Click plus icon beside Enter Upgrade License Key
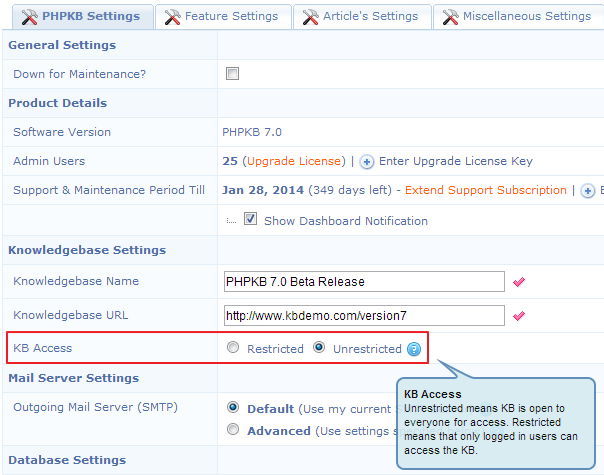 coord(367,162)
